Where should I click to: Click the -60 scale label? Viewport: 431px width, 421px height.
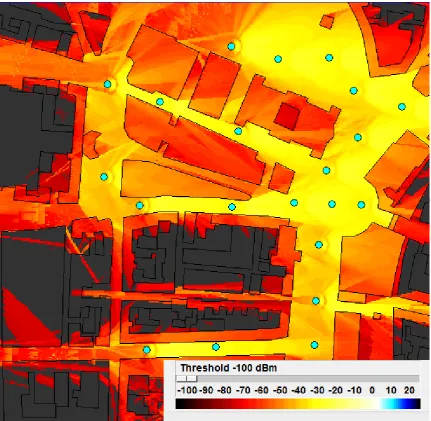(262, 390)
